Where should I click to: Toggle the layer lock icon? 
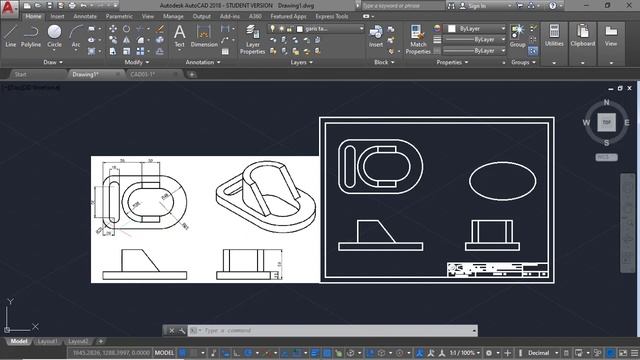pyautogui.click(x=289, y=29)
